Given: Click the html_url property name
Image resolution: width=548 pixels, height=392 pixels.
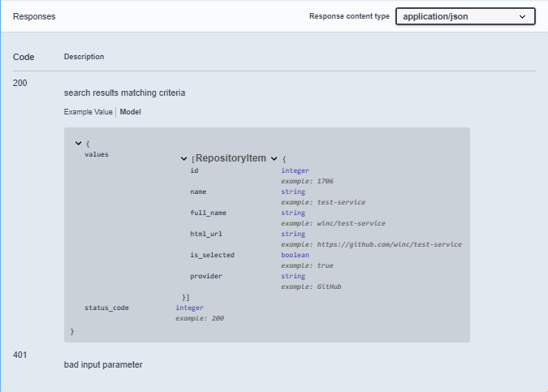Looking at the screenshot, I should point(206,234).
